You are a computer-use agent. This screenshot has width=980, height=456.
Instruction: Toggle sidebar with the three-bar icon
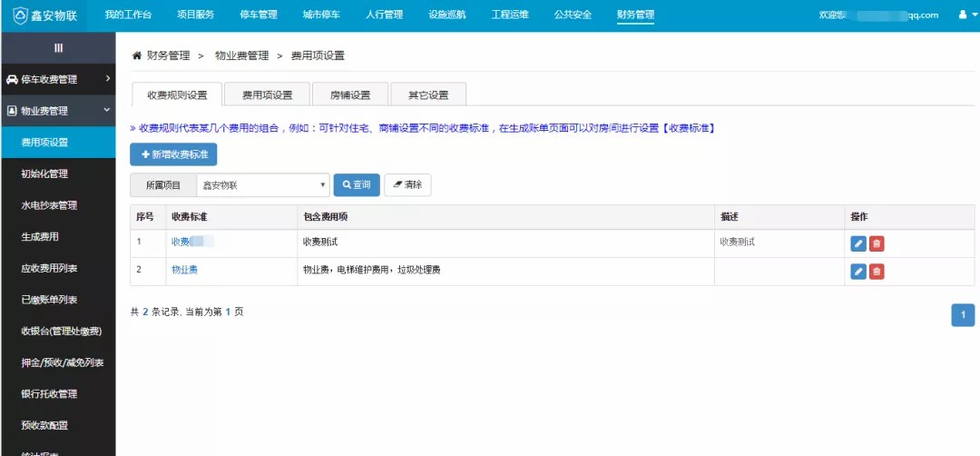(58, 47)
